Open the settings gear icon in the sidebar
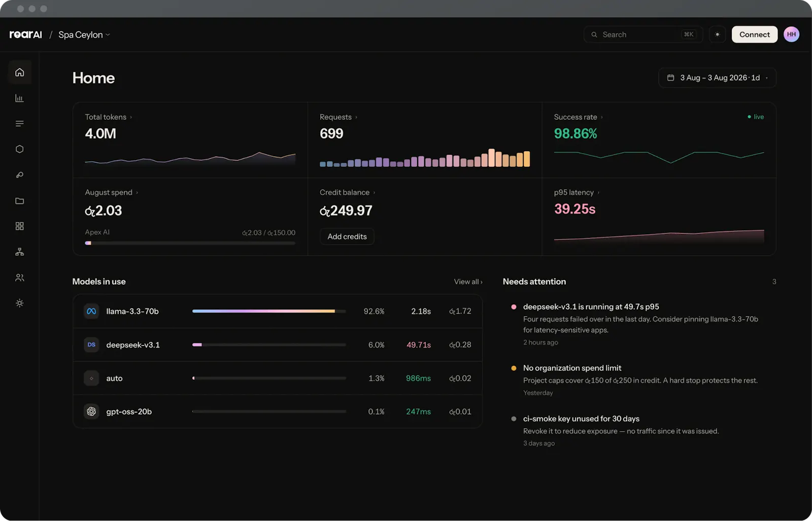The image size is (812, 521). tap(20, 303)
